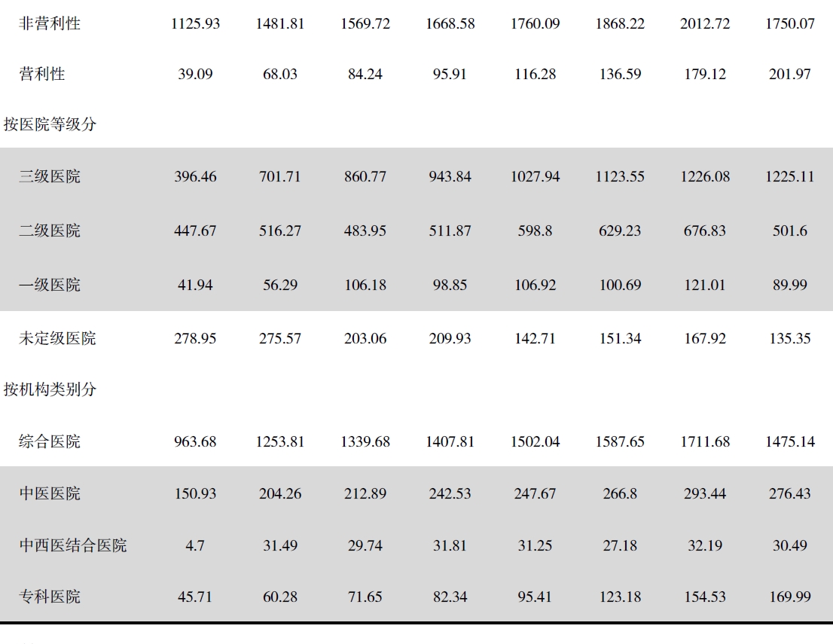Click the cell containing 1125.93
Viewport: 833px width, 644px height.
[x=195, y=23]
